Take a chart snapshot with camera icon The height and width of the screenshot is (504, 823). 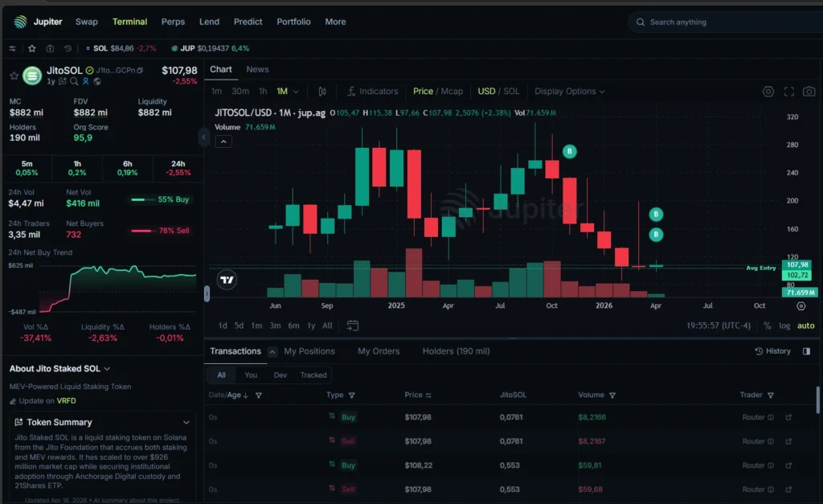coord(809,92)
